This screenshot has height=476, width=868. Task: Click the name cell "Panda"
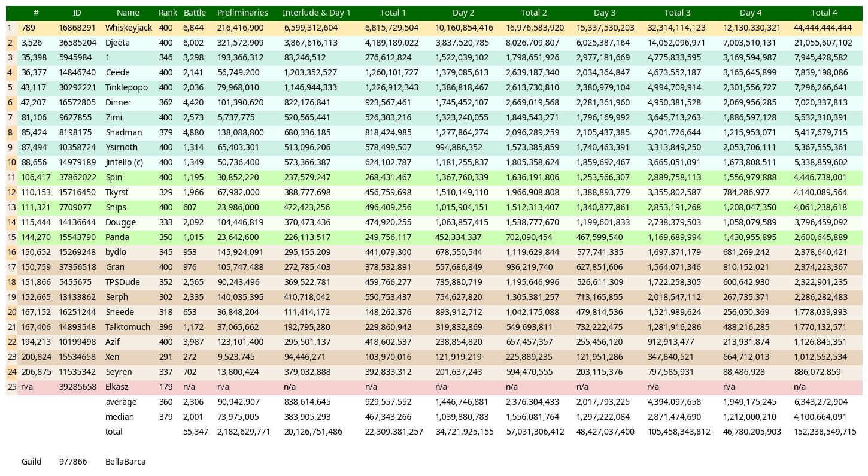click(117, 237)
